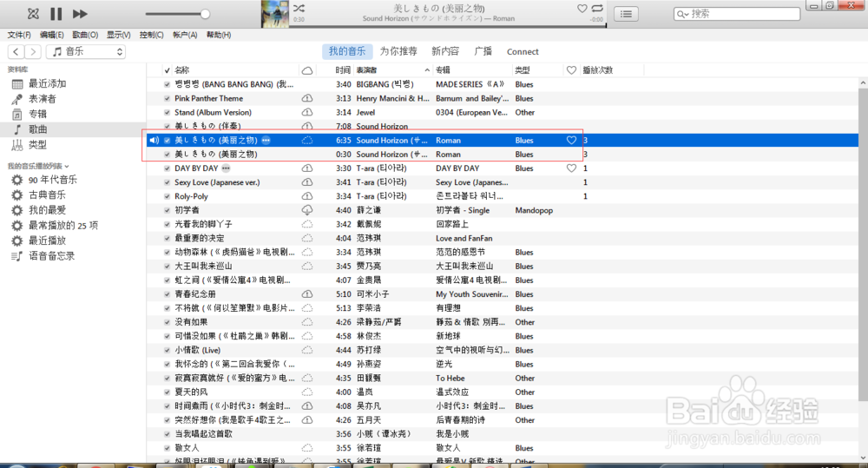Open the 编辑(E) menu
Screen dimensions: 868x468
pos(51,35)
